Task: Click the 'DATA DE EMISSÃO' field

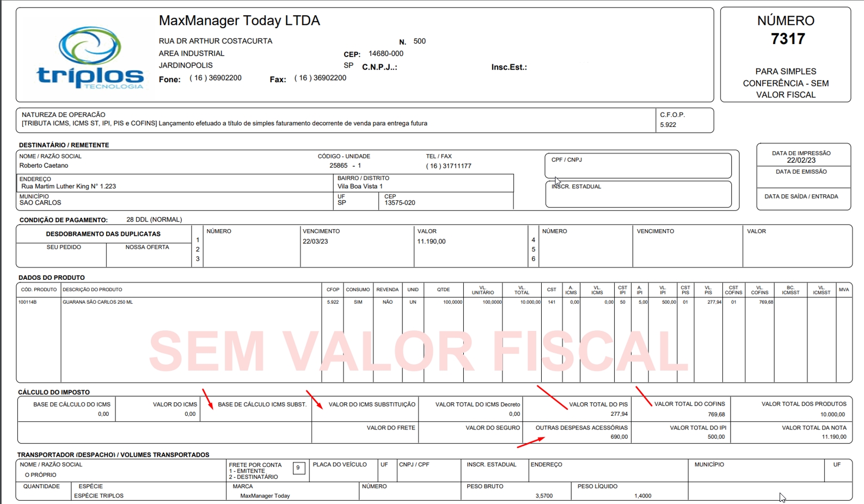Action: pos(804,177)
